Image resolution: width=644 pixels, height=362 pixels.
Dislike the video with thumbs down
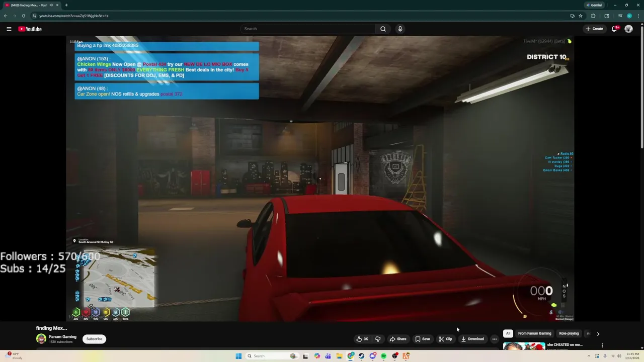point(378,339)
